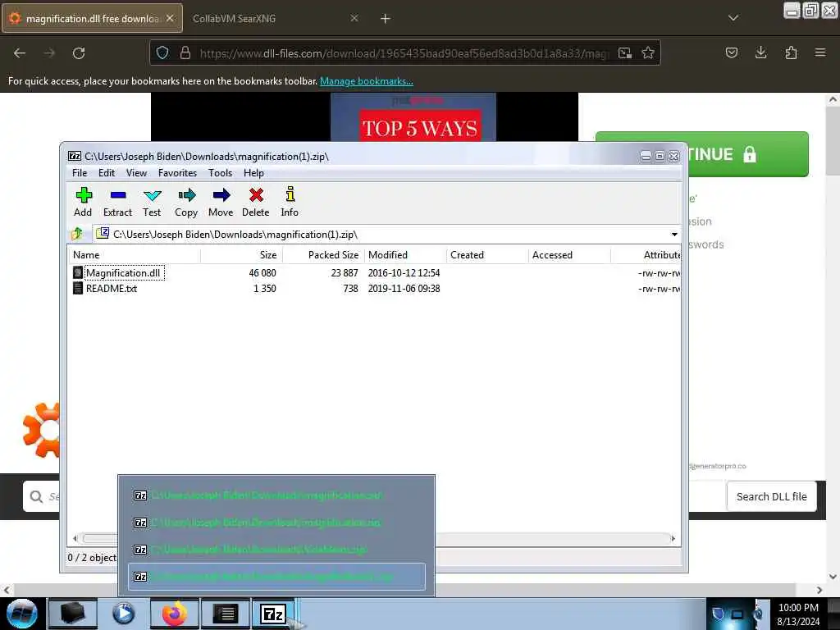The height and width of the screenshot is (630, 840).
Task: Click the Windows Media Player taskbar icon
Action: tap(123, 614)
